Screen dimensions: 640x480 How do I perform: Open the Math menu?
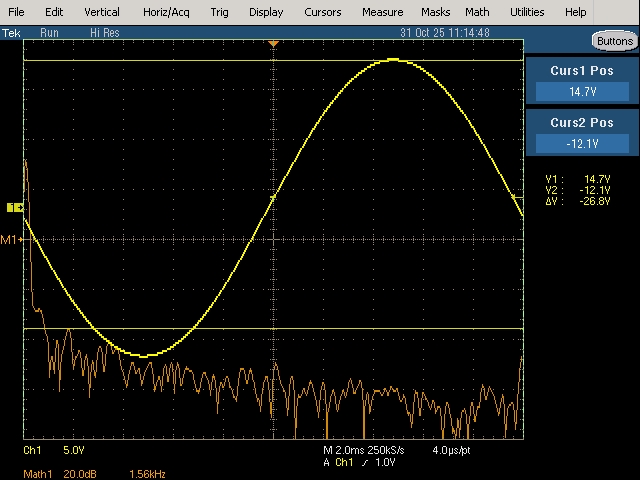click(x=477, y=12)
